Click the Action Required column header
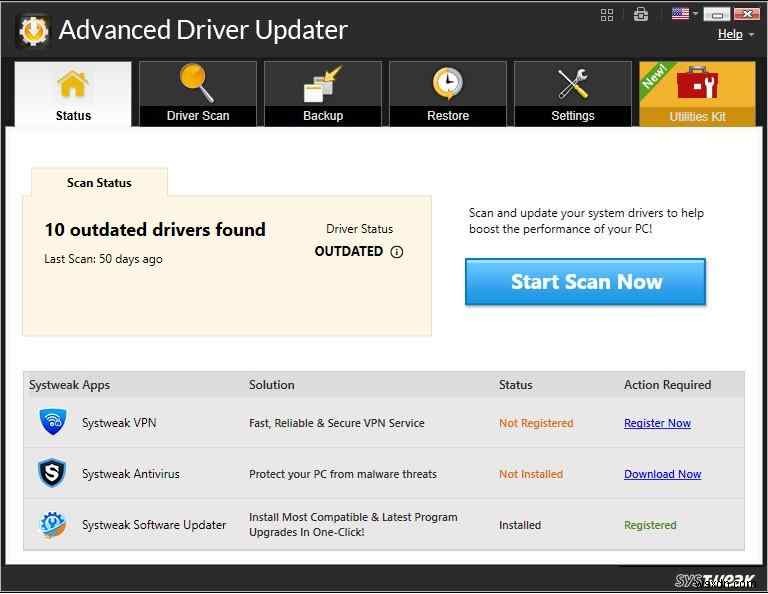Screen dimensions: 768x594 [x=667, y=385]
